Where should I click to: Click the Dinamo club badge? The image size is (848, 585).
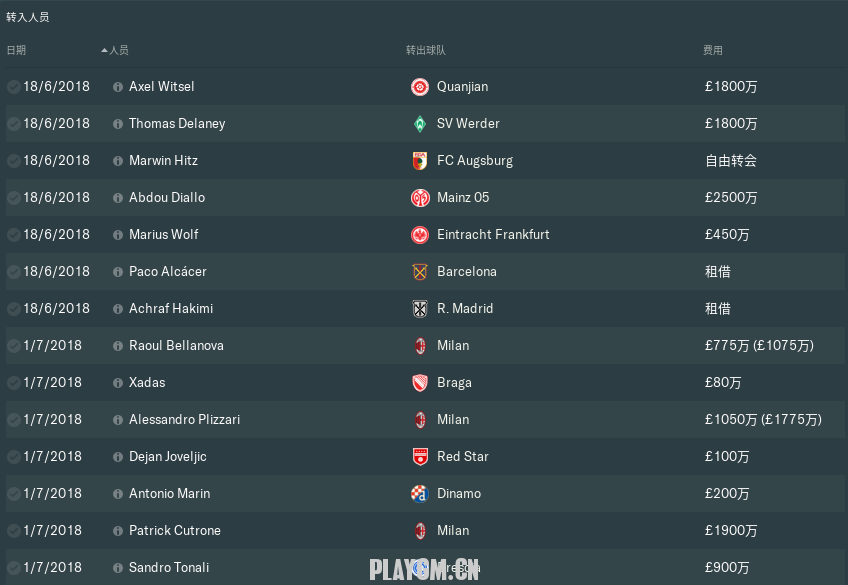420,494
